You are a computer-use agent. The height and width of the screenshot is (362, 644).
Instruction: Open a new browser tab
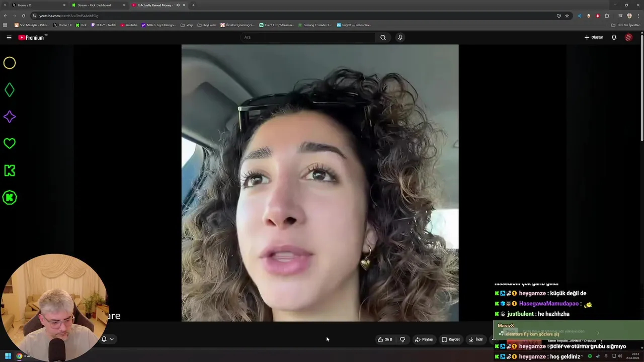coord(193,5)
